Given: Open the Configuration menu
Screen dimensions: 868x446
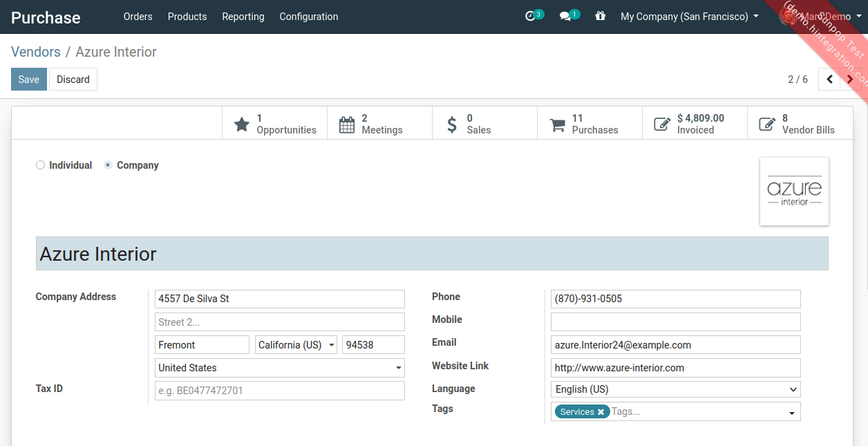Looking at the screenshot, I should (309, 17).
